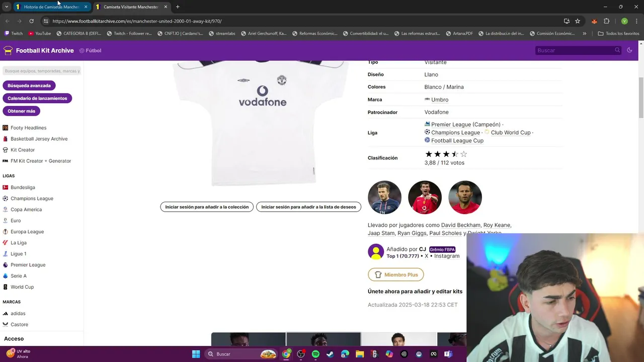
Task: Open the Windows Start menu
Action: click(196, 354)
